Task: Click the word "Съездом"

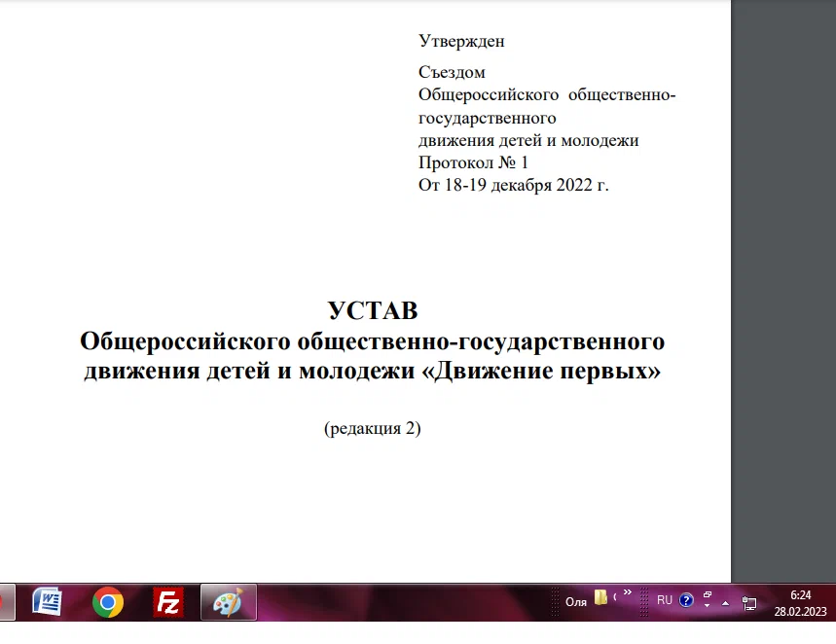Action: (x=452, y=72)
